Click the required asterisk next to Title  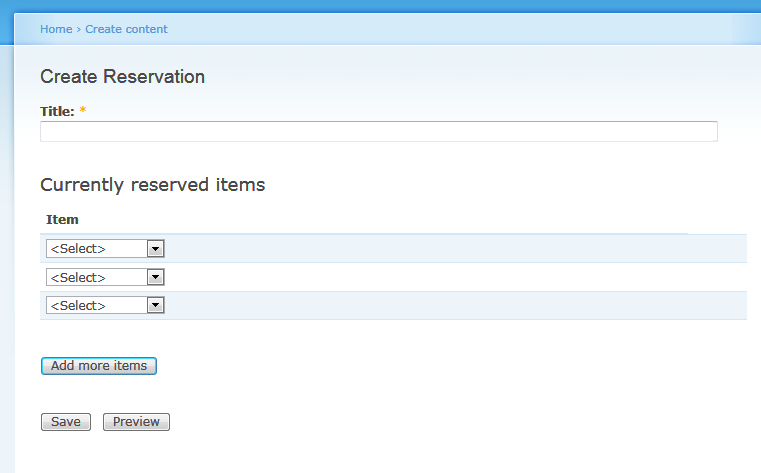[83, 112]
